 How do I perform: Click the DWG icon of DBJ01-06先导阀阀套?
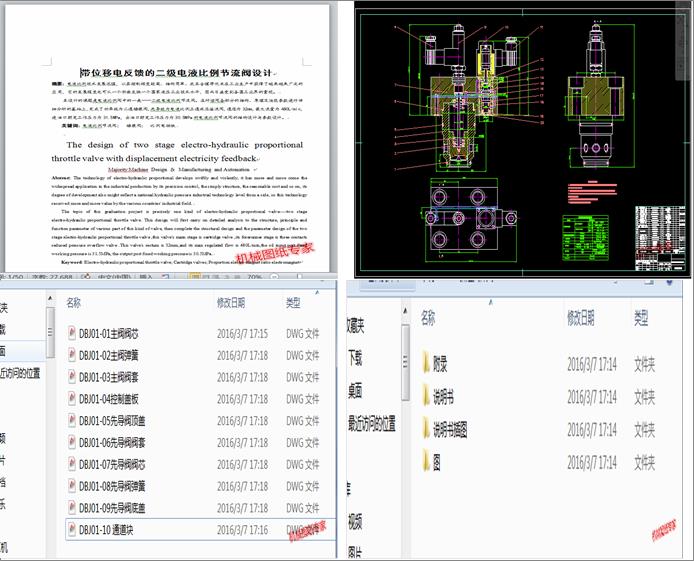click(72, 442)
